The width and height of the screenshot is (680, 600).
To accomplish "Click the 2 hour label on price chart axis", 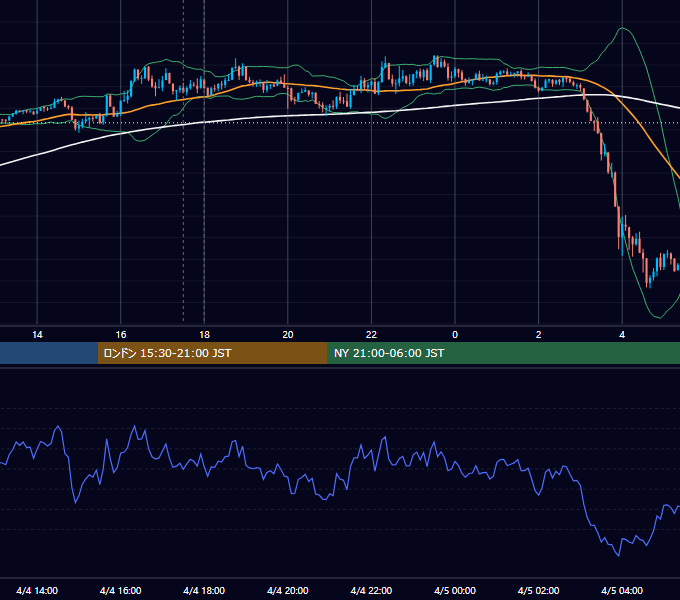I will tap(539, 335).
